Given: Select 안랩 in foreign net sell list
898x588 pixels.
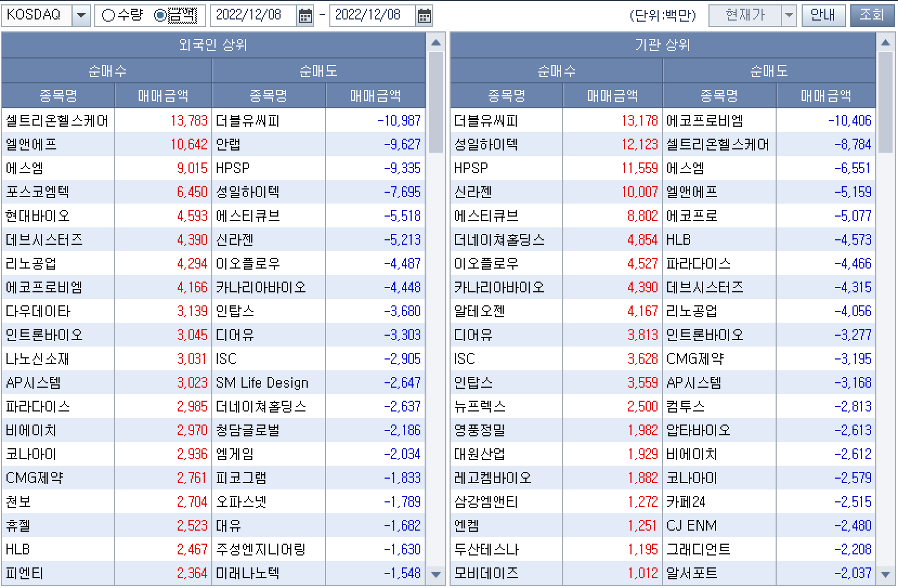Looking at the screenshot, I should pyautogui.click(x=269, y=145).
